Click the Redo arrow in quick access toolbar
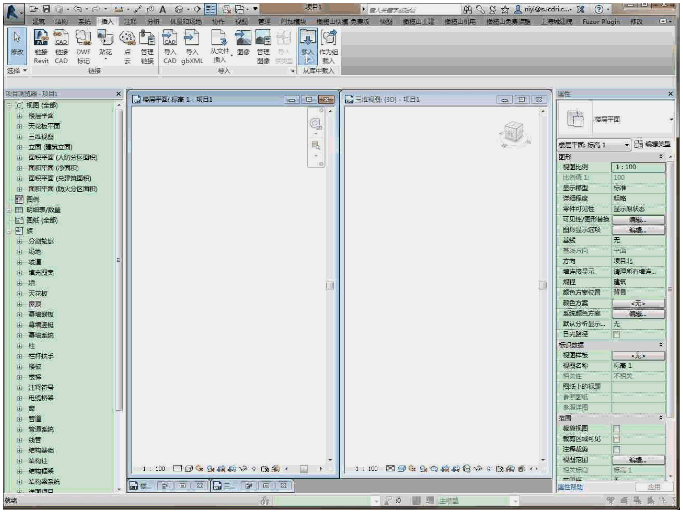The image size is (683, 512). coord(96,9)
